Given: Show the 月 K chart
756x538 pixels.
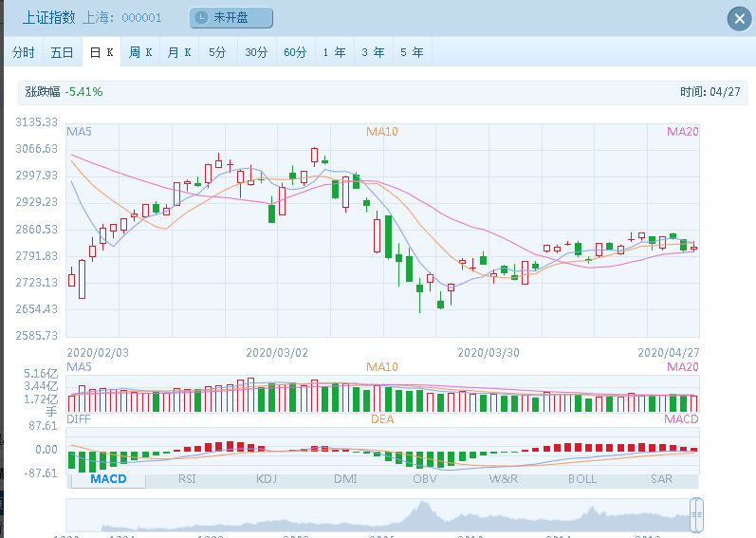Looking at the screenshot, I should tap(179, 52).
